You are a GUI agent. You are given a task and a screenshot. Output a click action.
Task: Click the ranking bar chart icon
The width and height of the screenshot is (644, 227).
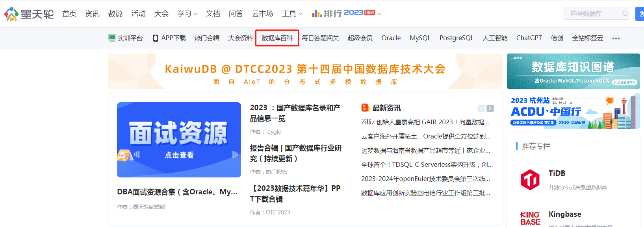317,14
